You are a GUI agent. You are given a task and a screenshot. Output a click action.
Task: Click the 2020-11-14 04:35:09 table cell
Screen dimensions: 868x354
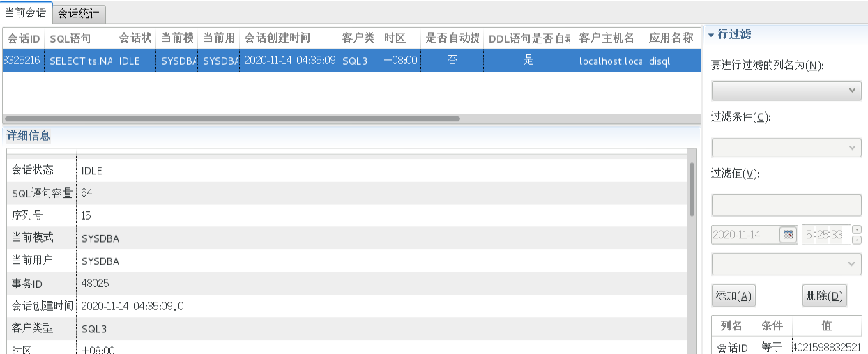coord(289,61)
